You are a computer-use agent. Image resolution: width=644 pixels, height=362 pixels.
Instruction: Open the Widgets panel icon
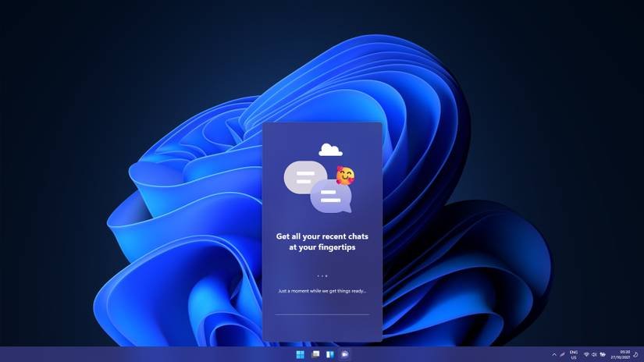(x=330, y=355)
